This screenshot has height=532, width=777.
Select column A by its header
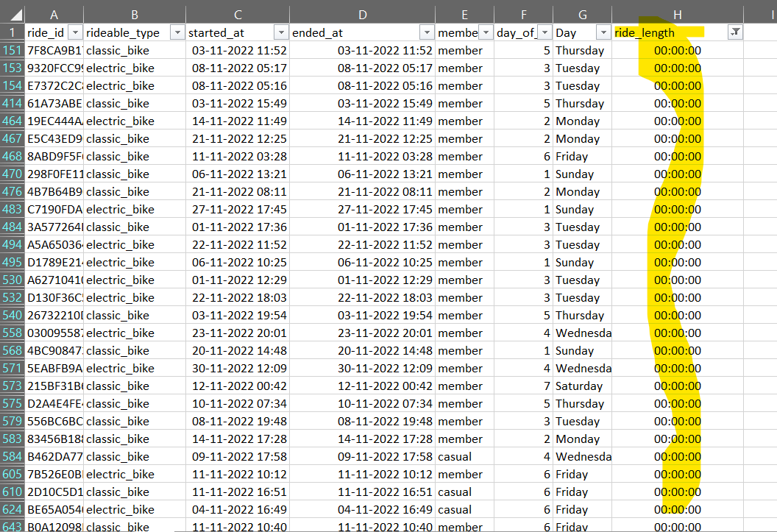[54, 13]
